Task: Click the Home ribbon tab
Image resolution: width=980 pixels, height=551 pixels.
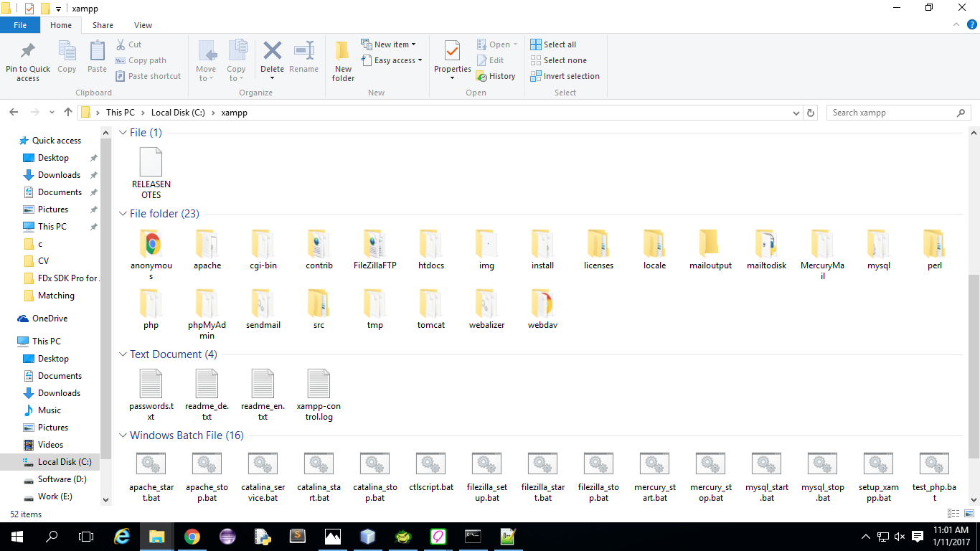Action: (61, 25)
